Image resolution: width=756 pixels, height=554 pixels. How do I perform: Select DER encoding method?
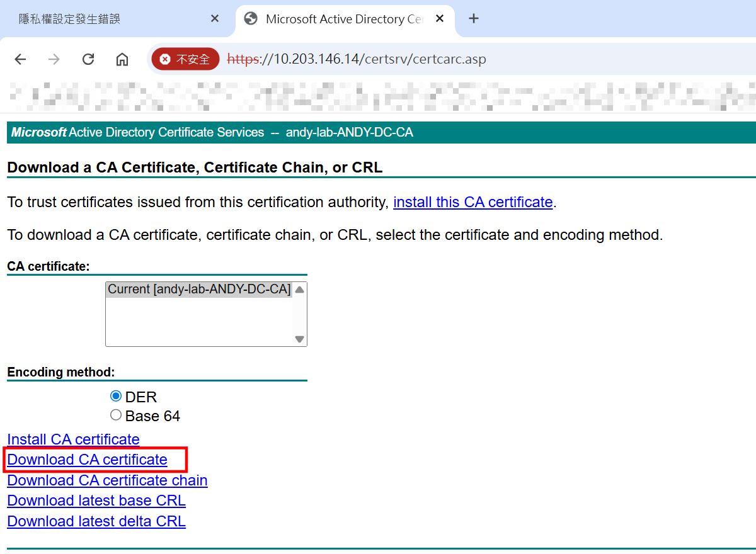click(x=116, y=397)
